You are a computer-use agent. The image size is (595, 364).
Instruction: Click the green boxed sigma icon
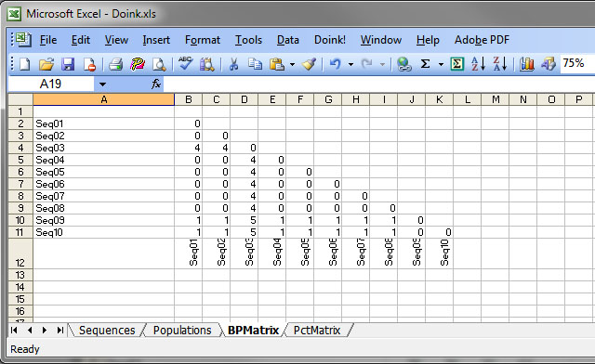[x=456, y=64]
